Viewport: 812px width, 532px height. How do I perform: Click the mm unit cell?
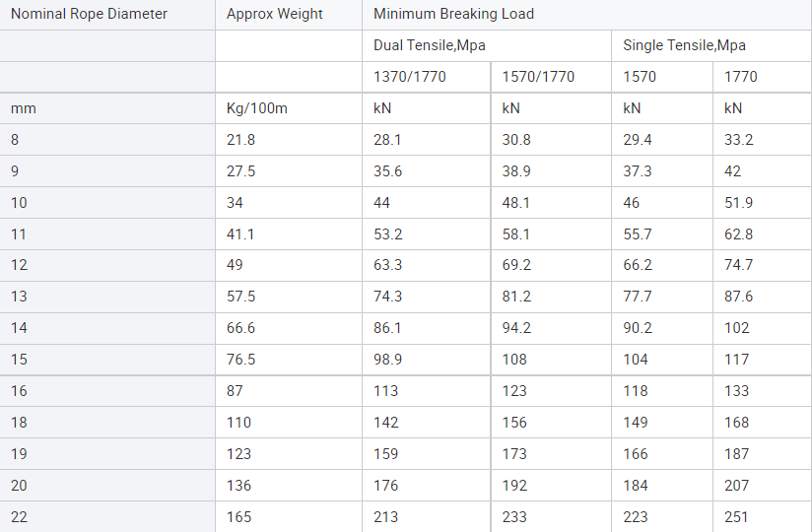[x=24, y=108]
